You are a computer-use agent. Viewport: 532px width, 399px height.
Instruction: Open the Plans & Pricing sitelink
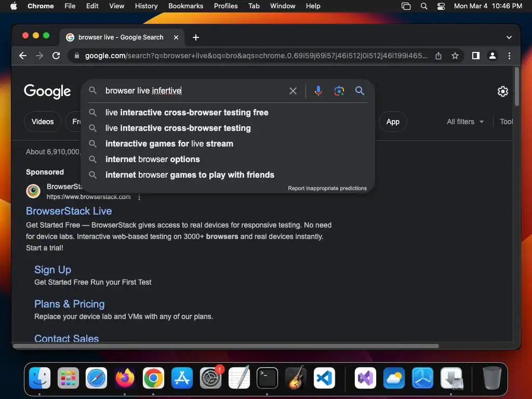click(69, 304)
